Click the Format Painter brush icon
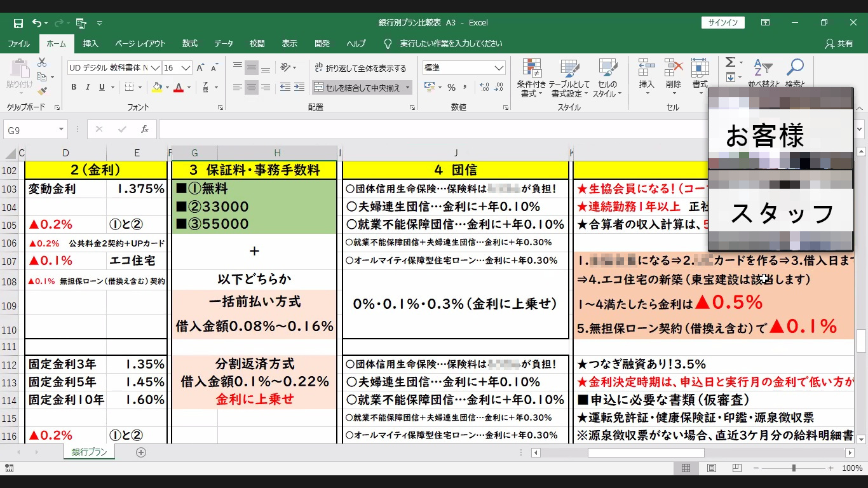 42,92
